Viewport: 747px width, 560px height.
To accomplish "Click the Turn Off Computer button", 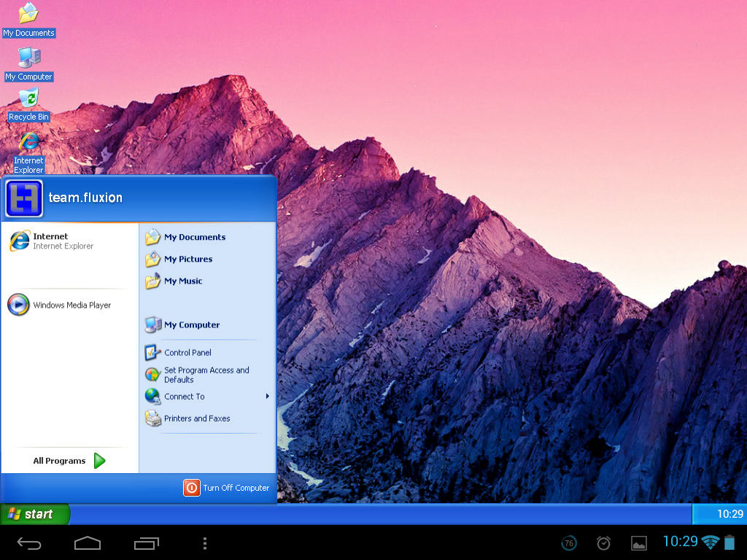I will point(226,488).
